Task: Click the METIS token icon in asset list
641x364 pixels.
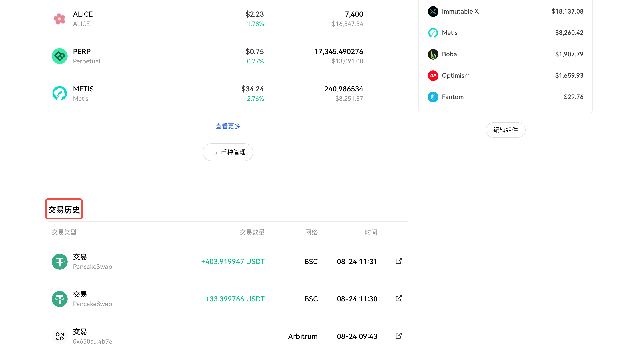Action: pyautogui.click(x=59, y=93)
